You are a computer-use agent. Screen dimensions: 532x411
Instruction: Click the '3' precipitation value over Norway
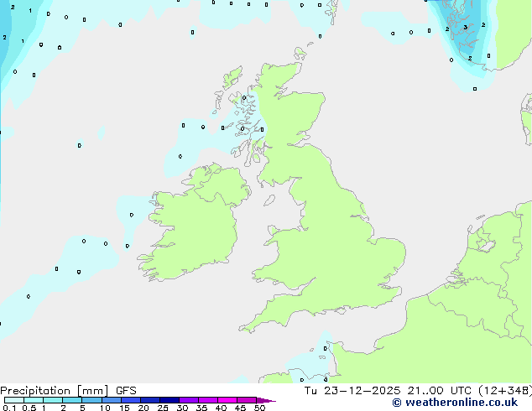click(465, 28)
